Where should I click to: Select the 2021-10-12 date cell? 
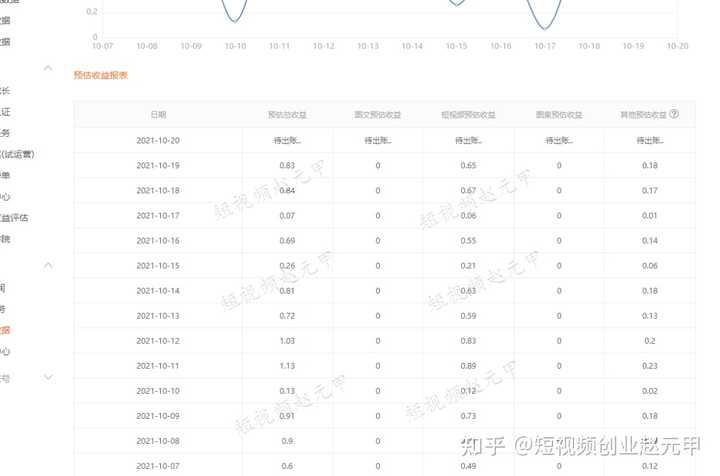point(158,341)
